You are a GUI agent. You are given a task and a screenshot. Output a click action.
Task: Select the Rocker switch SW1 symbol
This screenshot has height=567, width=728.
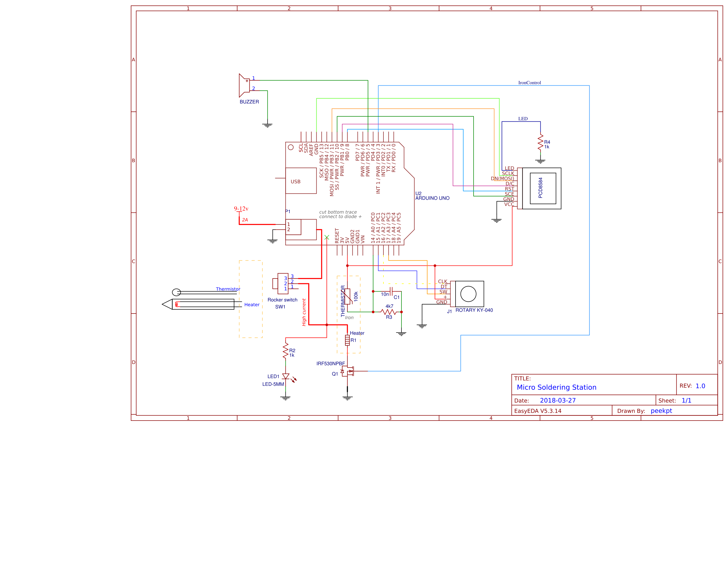coord(282,284)
